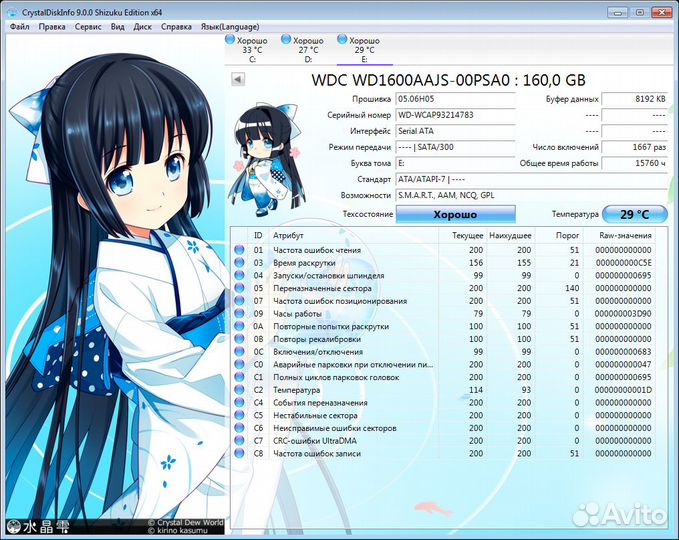Click status orb for Повторные попытки раскрутки
This screenshot has height=540, width=679.
tap(239, 326)
